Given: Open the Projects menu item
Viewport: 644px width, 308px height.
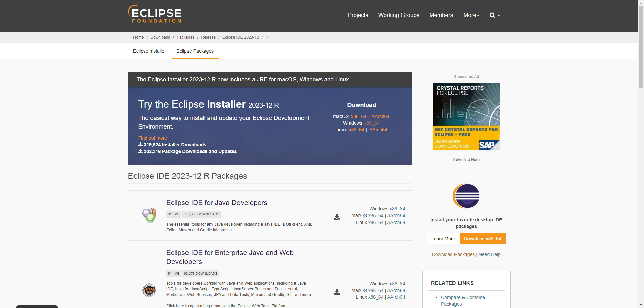Looking at the screenshot, I should (358, 15).
